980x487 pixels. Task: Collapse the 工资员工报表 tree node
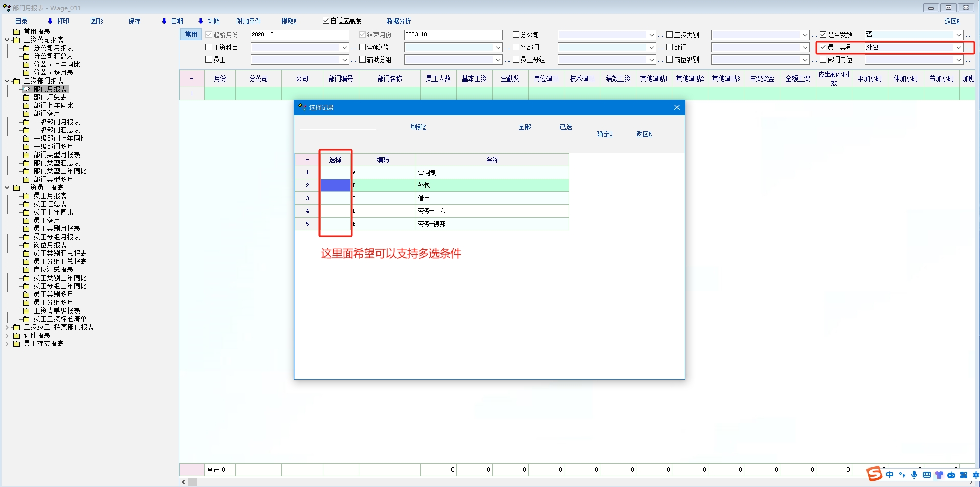pos(7,188)
